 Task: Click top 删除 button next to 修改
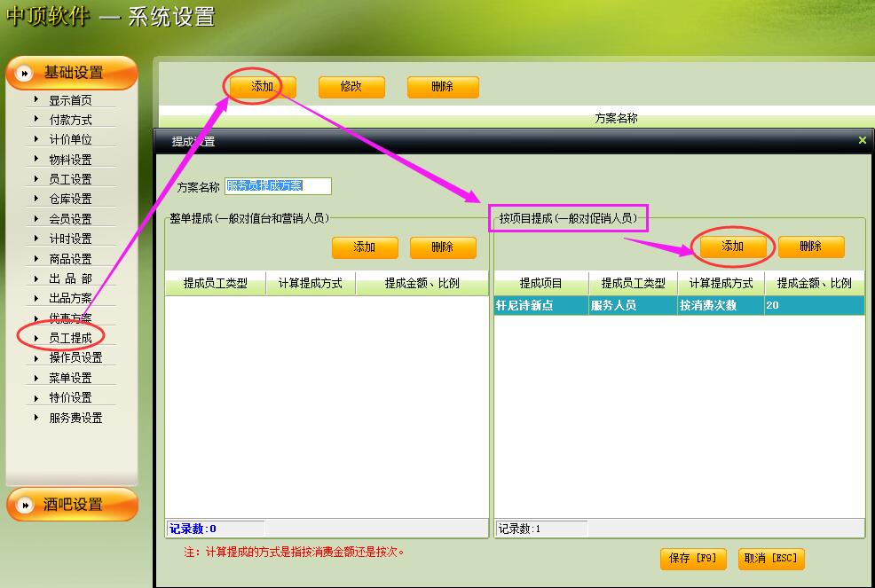tap(443, 87)
